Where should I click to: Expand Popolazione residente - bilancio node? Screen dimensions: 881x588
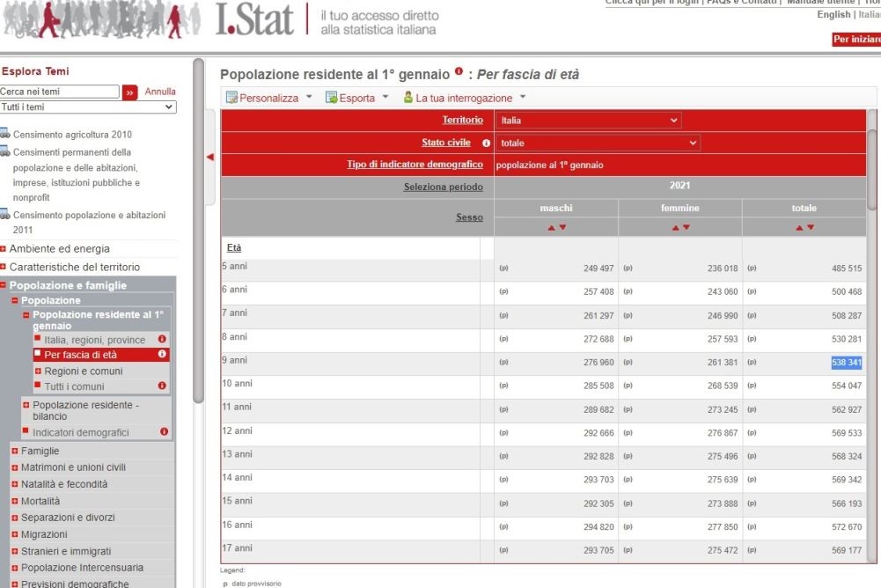pyautogui.click(x=26, y=405)
